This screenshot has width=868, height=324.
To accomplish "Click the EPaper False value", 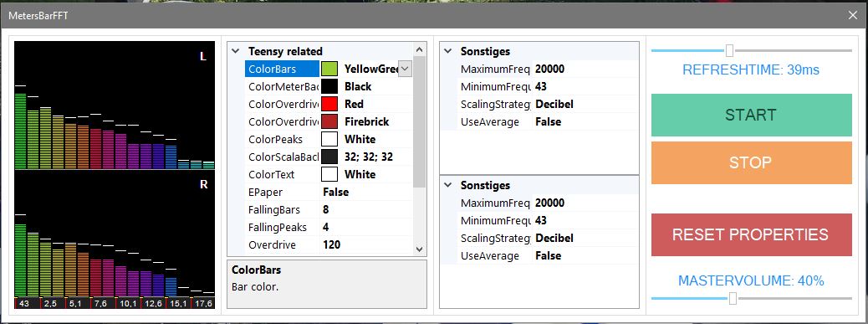I will (x=335, y=193).
